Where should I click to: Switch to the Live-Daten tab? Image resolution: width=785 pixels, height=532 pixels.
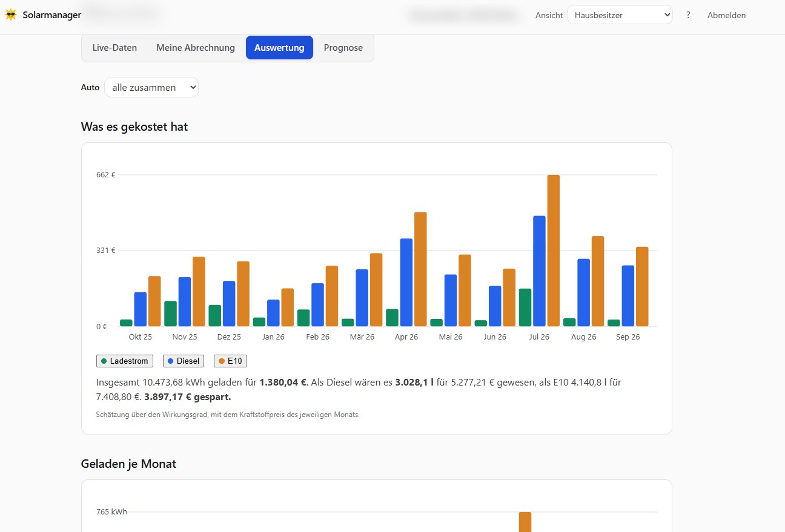[114, 48]
